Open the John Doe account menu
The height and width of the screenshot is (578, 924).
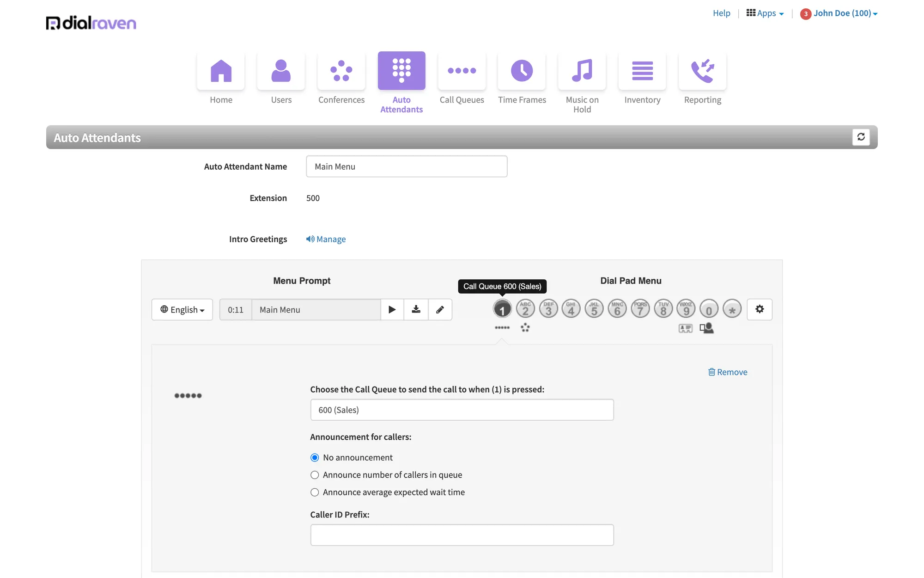tap(845, 13)
